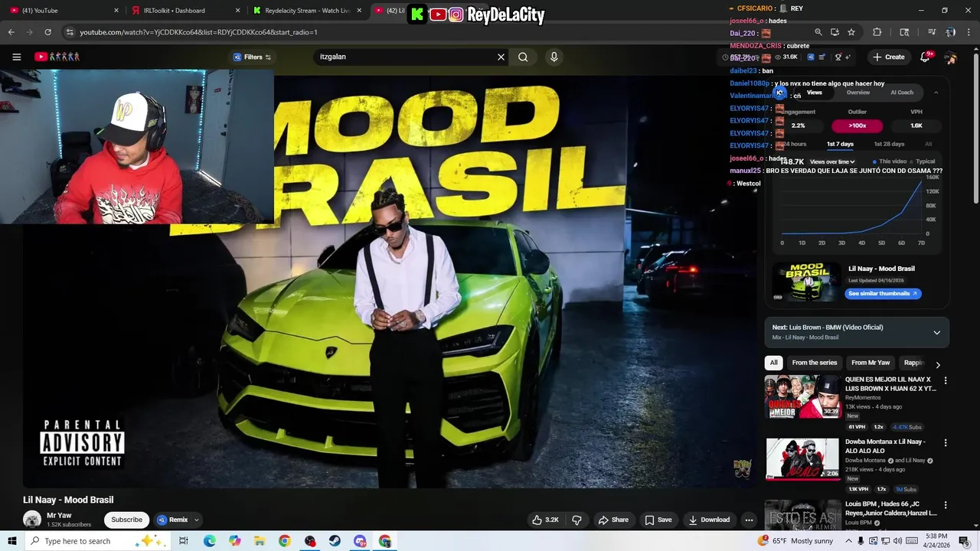Open the YouTube account avatar menu
The height and width of the screenshot is (551, 980).
point(950,57)
